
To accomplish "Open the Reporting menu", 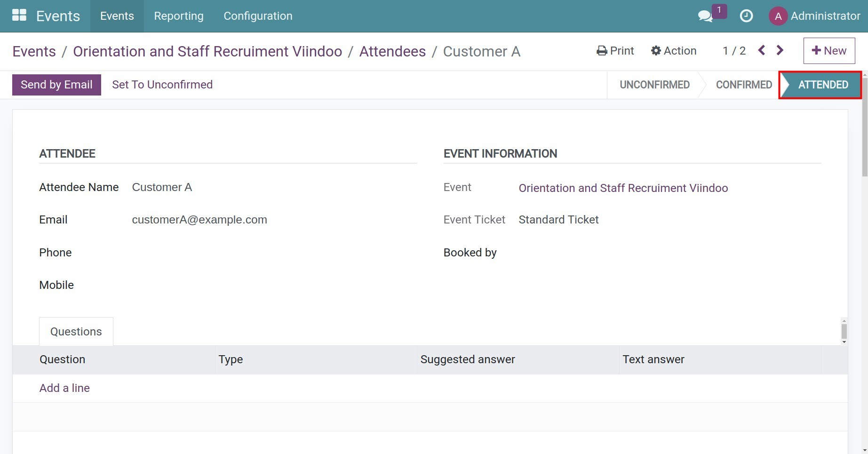I will tap(179, 16).
